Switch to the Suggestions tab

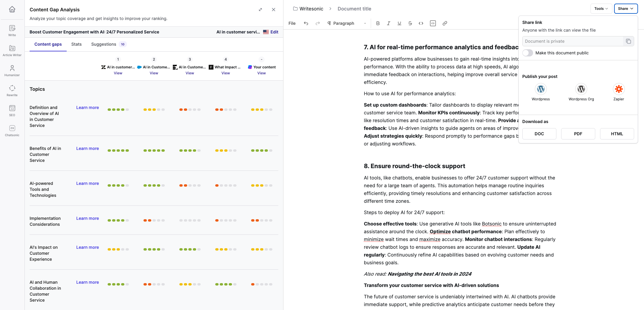109,44
